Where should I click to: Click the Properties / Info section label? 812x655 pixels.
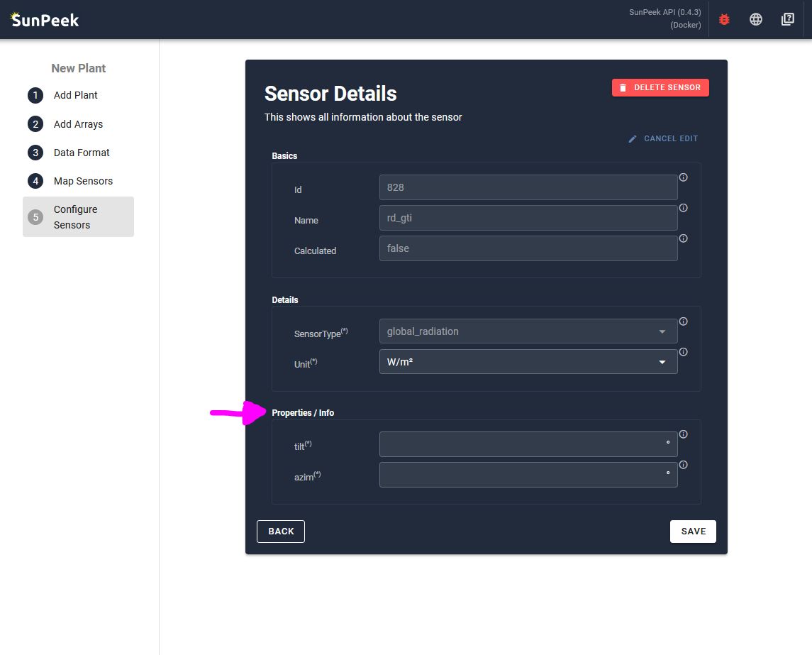coord(303,412)
